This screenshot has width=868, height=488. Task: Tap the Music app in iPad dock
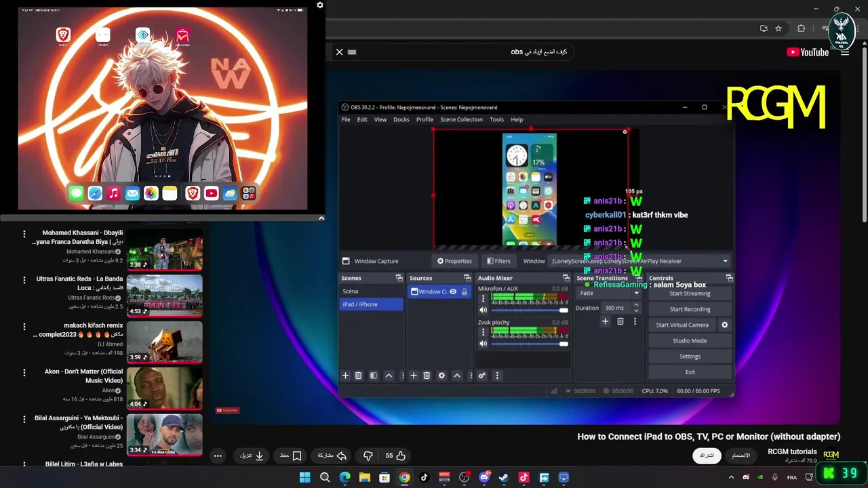pos(113,193)
